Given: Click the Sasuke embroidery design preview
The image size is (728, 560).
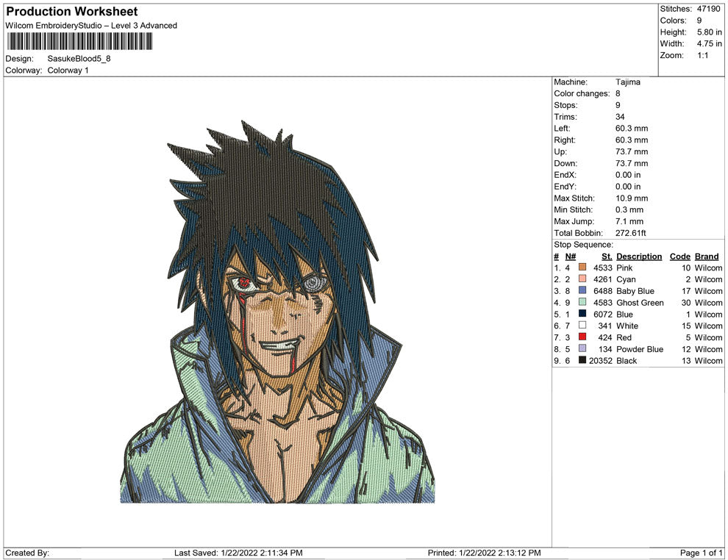Looking at the screenshot, I should tap(278, 312).
